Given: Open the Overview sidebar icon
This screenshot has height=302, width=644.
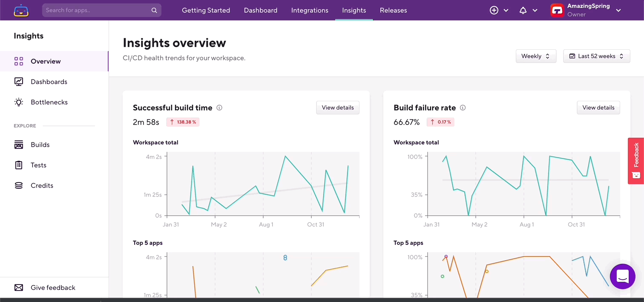Looking at the screenshot, I should click(x=19, y=61).
